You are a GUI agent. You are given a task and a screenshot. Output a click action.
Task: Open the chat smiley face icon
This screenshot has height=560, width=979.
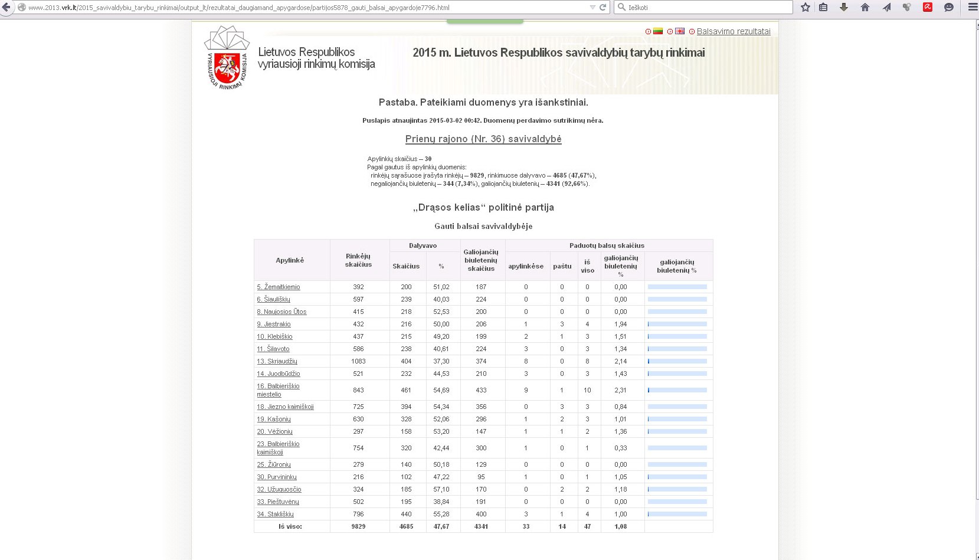[949, 8]
